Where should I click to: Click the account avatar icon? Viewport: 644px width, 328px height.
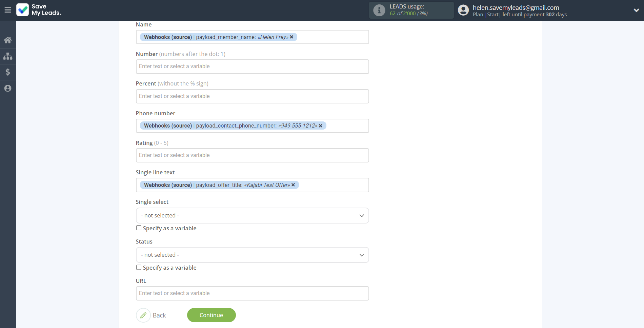(463, 10)
